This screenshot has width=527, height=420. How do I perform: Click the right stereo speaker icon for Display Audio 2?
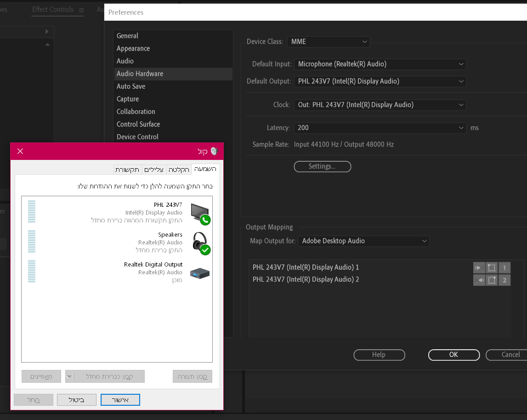(479, 280)
